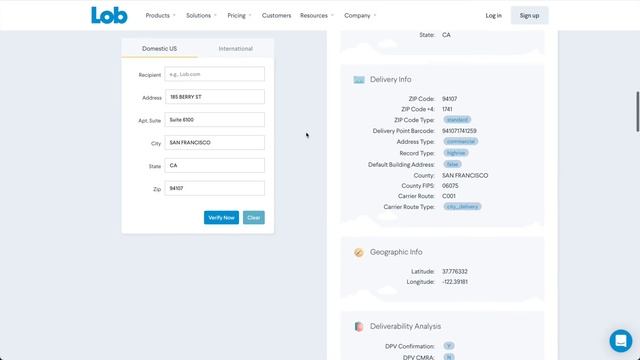Click the Log in link
Viewport: 640px width, 360px height.
pos(493,16)
